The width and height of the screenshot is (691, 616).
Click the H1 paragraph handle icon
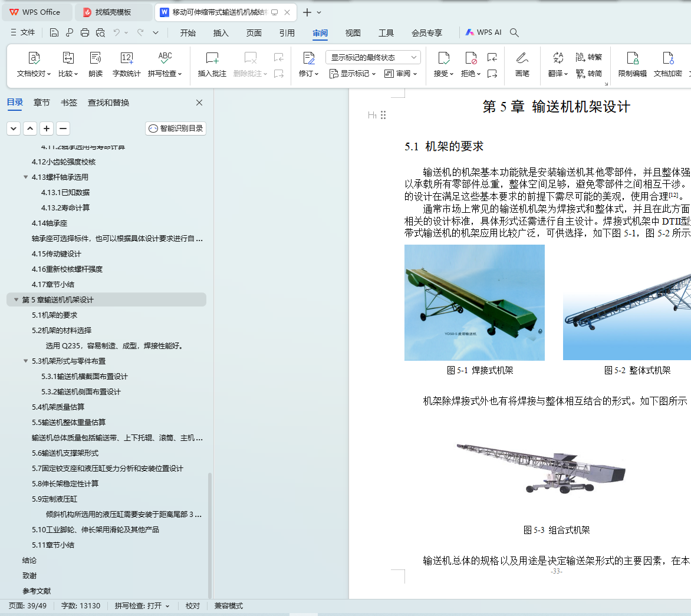tap(377, 115)
